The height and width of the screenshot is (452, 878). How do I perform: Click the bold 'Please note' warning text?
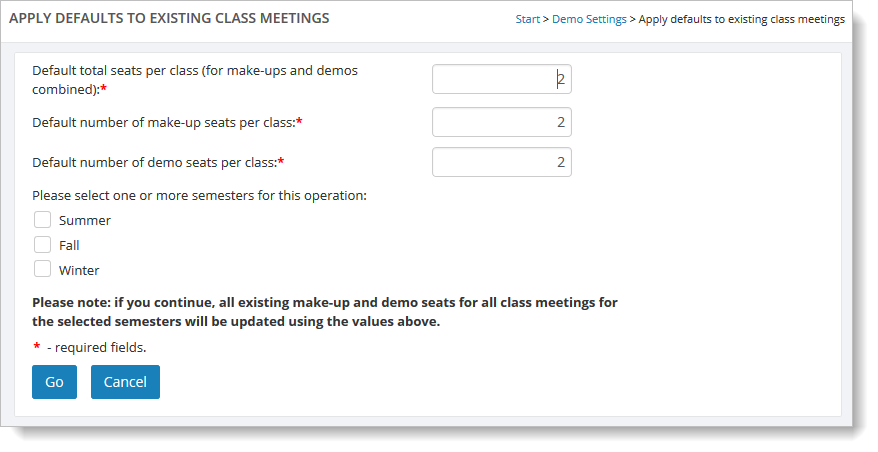pyautogui.click(x=325, y=312)
